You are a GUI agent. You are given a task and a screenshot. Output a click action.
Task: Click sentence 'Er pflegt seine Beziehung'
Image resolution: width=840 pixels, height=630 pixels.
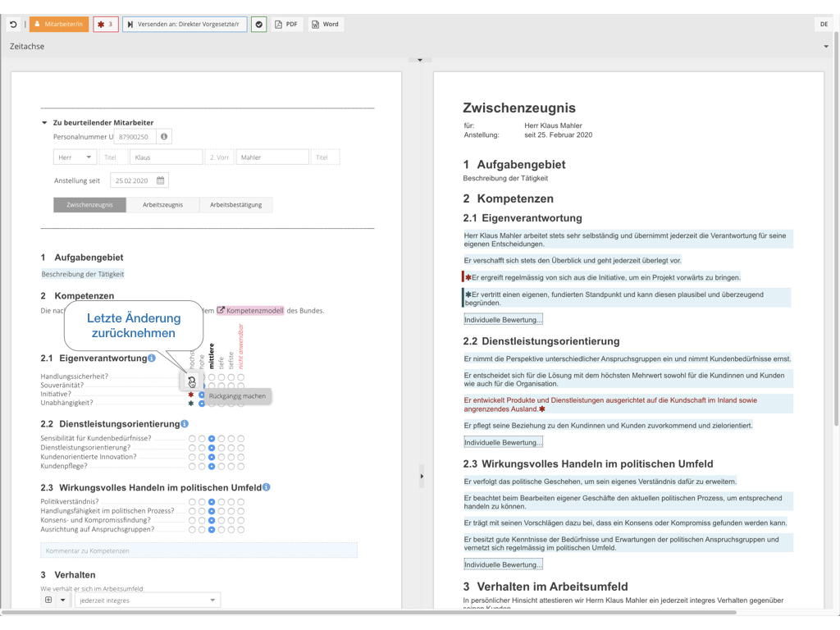(608, 426)
